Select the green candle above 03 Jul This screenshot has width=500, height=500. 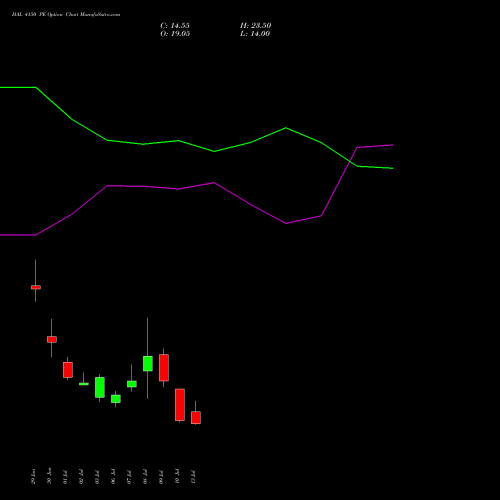(100, 387)
